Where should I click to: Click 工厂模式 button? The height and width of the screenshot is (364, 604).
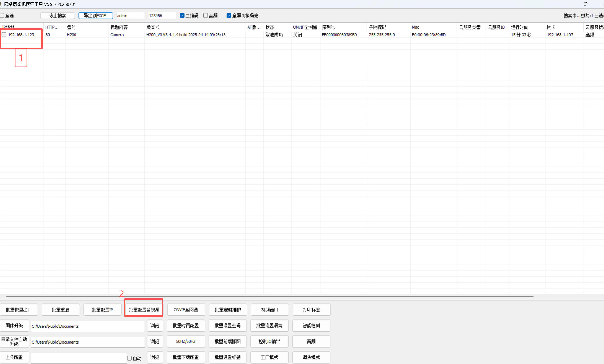pyautogui.click(x=269, y=357)
